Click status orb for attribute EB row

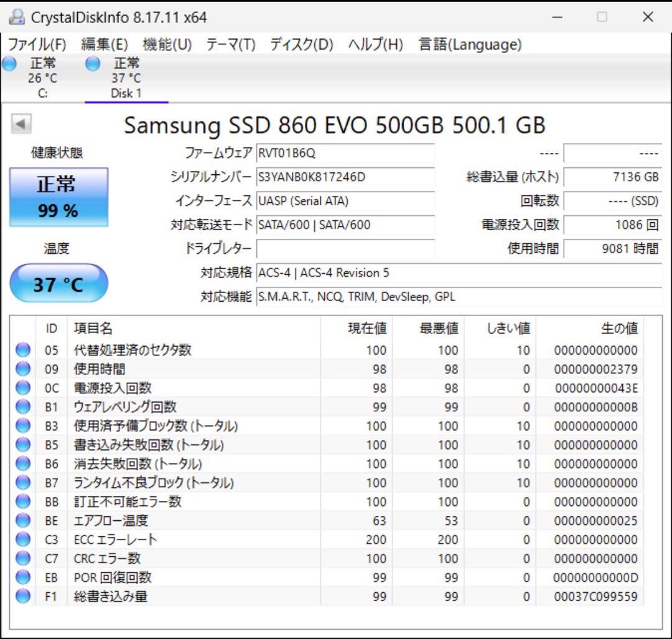23,577
